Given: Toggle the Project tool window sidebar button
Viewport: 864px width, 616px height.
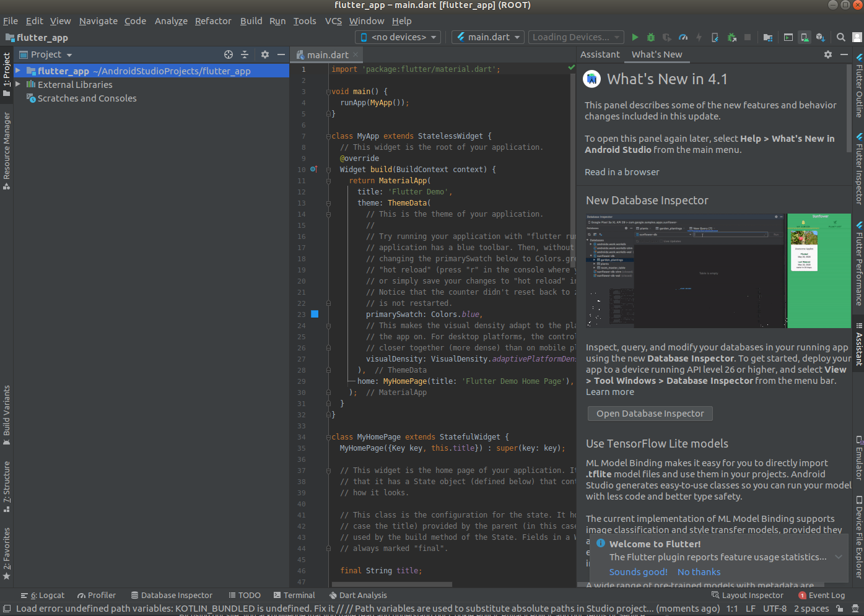Looking at the screenshot, I should tap(6, 74).
